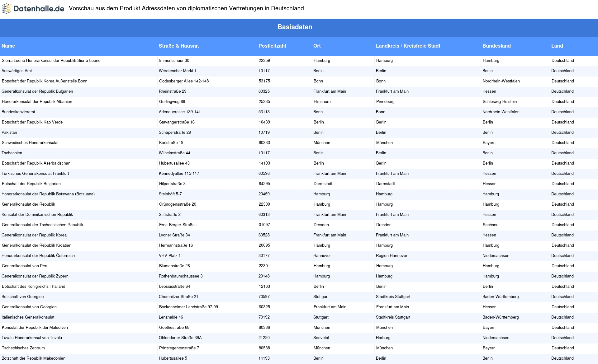Click the Postleitzahl column header
Viewport: 598px width, 364px height.
pos(272,46)
